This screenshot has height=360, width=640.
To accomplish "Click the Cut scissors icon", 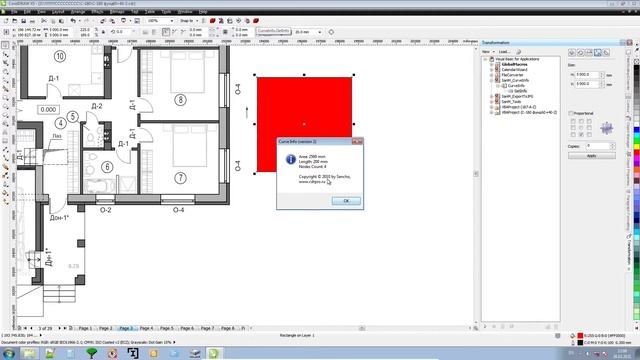I will (44, 21).
